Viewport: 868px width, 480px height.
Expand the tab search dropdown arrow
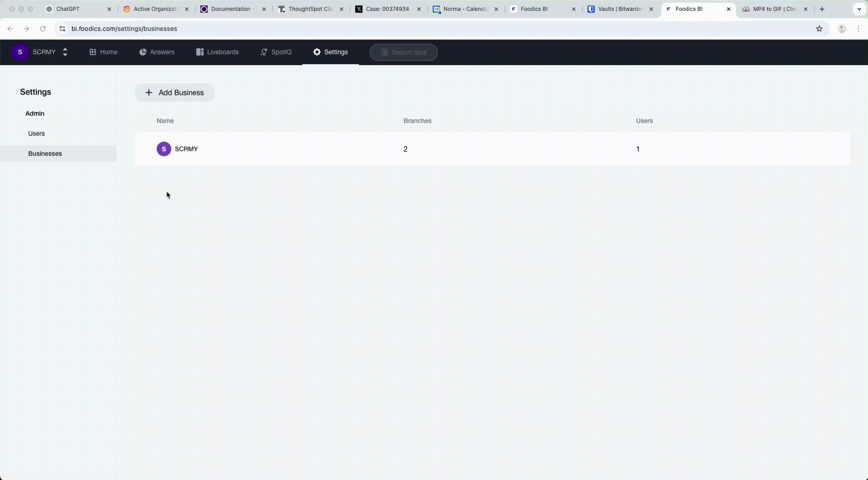point(859,9)
